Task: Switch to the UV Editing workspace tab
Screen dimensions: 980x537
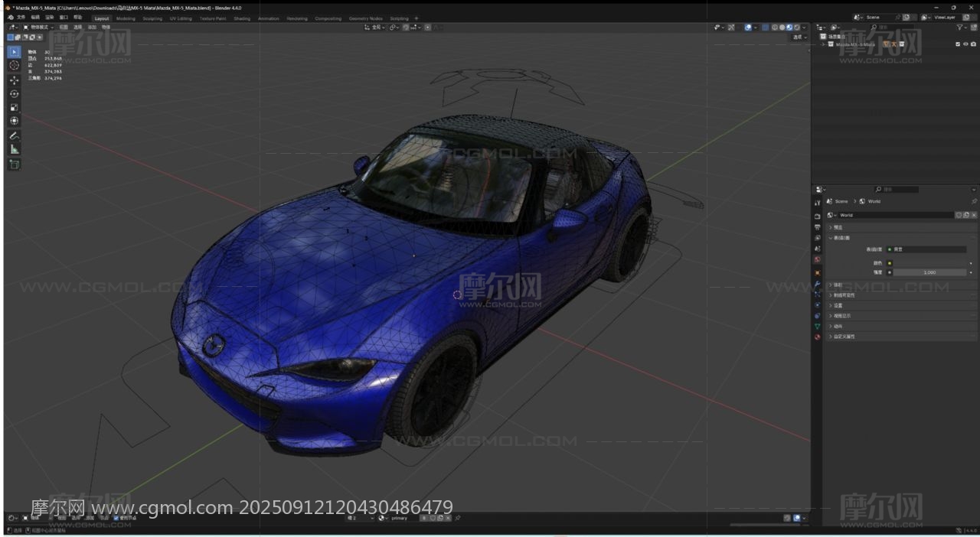Action: click(181, 18)
